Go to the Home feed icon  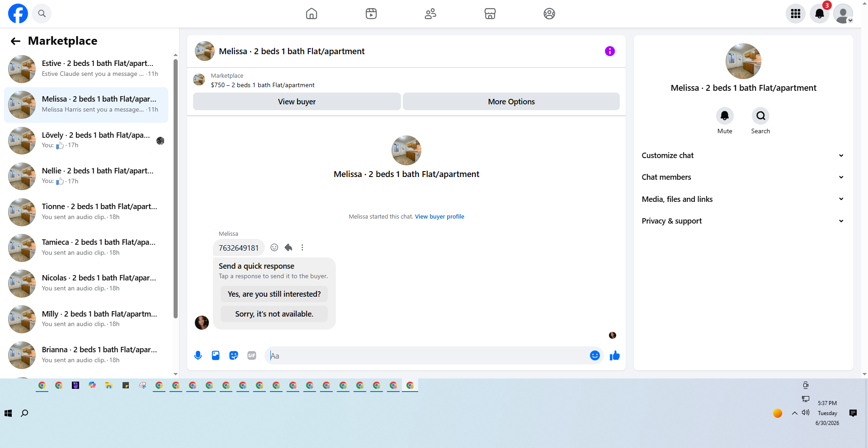pyautogui.click(x=311, y=14)
